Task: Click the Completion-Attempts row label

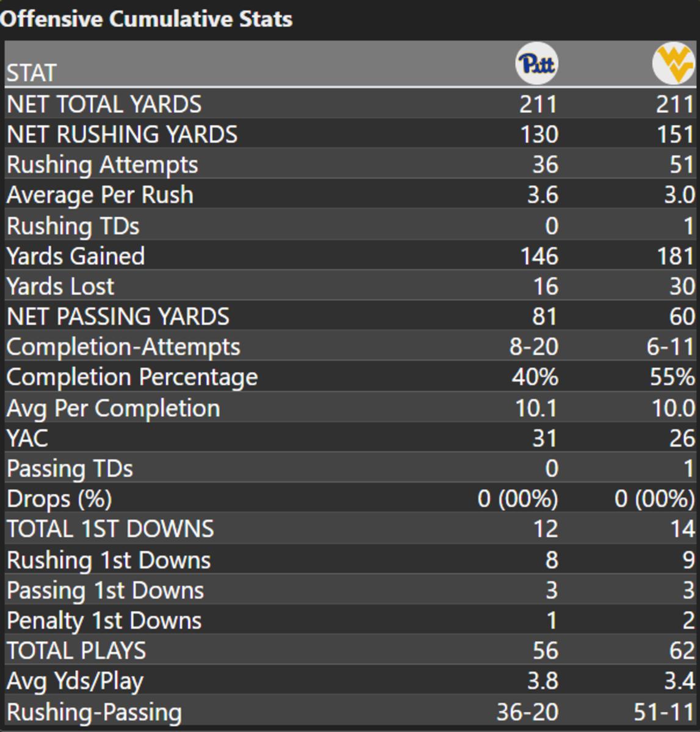Action: point(124,347)
